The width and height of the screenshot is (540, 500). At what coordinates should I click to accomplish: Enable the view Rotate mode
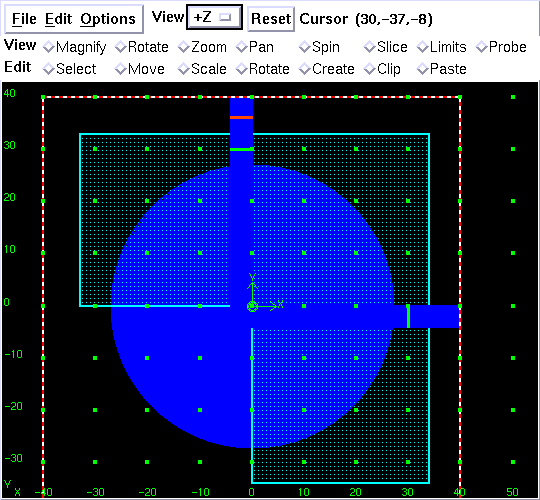[x=142, y=47]
